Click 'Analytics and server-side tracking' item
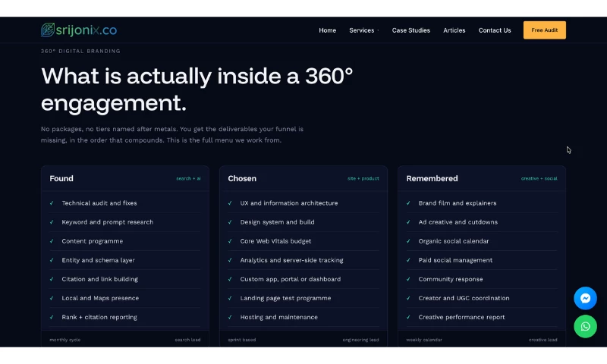The image size is (607, 364). pyautogui.click(x=291, y=260)
